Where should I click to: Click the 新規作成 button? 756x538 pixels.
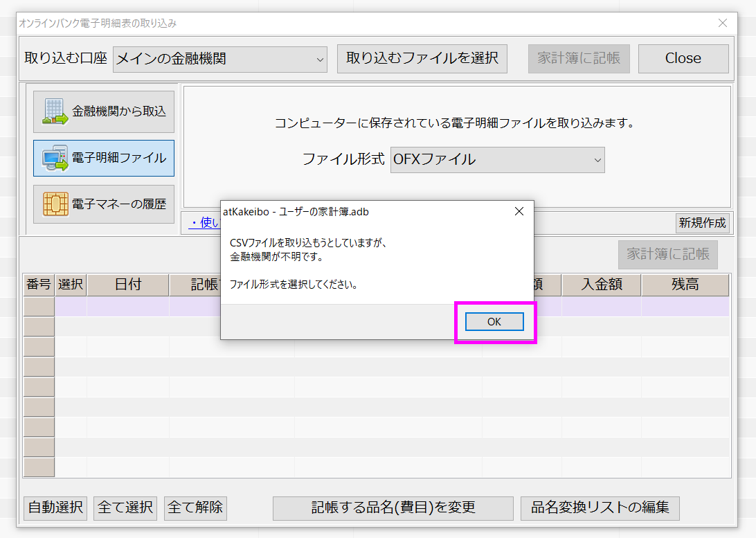[702, 223]
